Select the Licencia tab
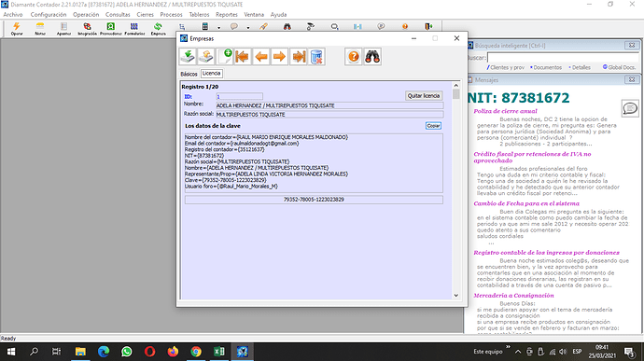The width and height of the screenshot is (644, 361). click(x=212, y=74)
